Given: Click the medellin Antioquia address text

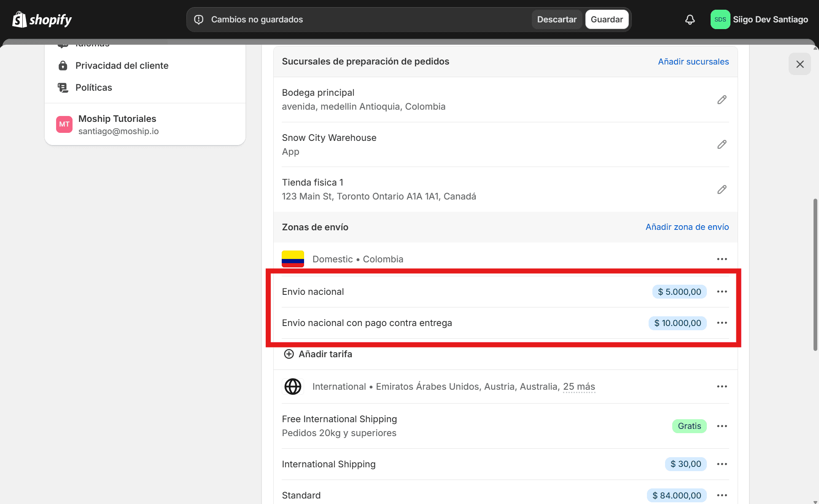Looking at the screenshot, I should click(x=364, y=106).
